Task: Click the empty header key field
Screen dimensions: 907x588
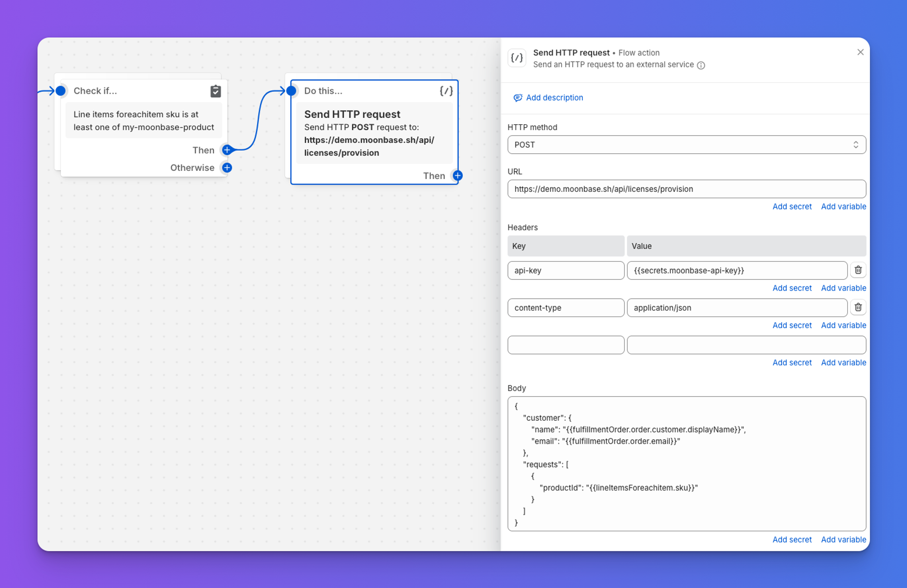Action: pos(566,345)
